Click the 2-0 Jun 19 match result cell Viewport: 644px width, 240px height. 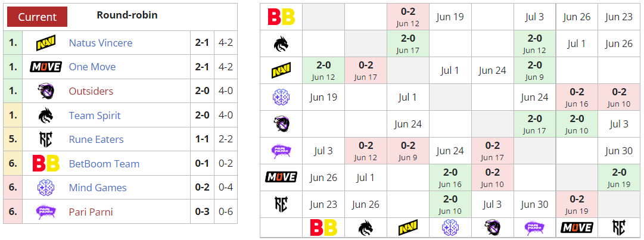click(x=619, y=177)
